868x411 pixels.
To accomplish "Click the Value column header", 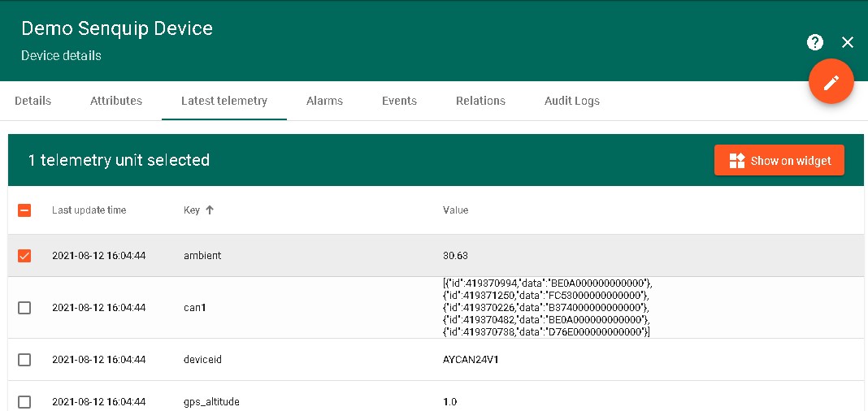I will pos(455,210).
